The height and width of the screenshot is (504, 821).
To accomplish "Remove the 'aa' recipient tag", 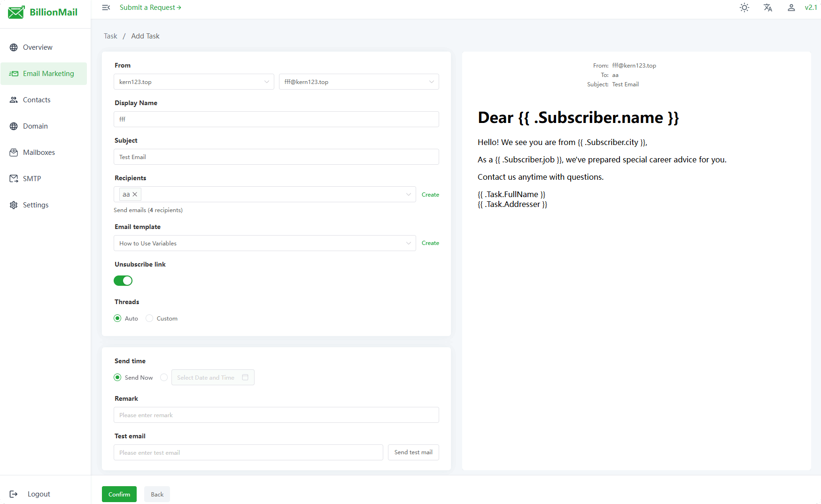I will (135, 194).
